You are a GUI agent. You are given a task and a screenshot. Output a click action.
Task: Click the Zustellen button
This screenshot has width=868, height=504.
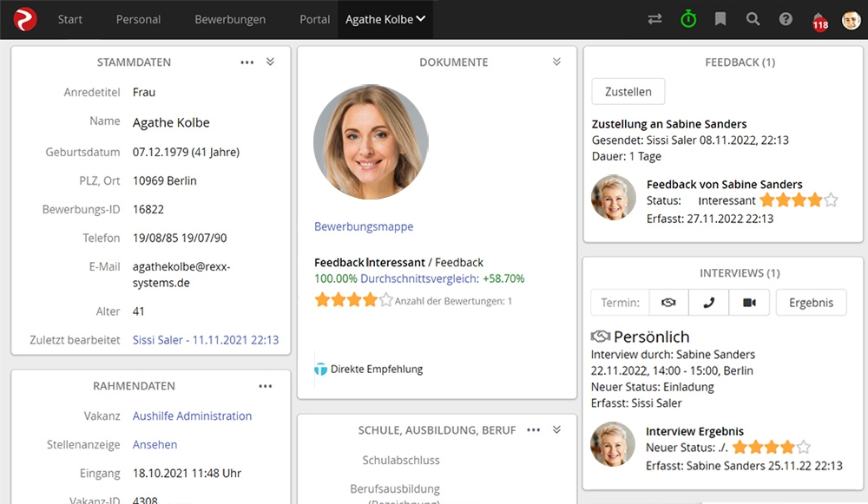[x=628, y=91]
